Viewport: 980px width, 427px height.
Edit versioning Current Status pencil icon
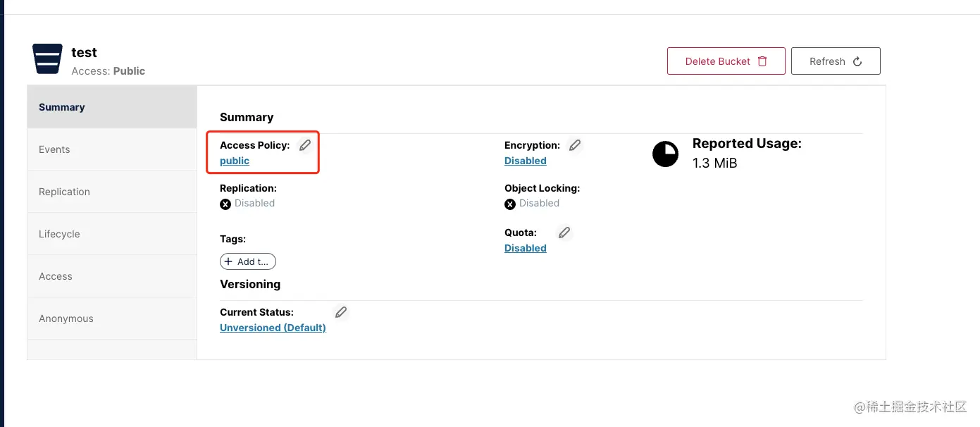341,312
